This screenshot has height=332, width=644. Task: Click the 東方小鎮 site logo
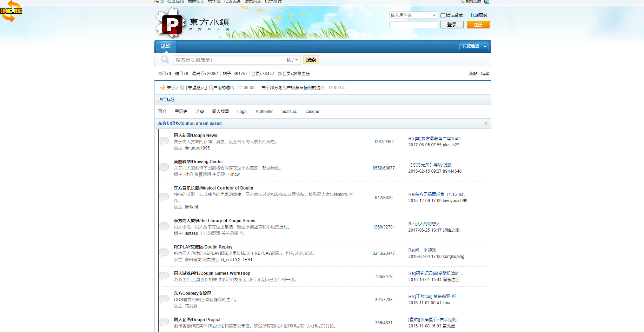[x=192, y=24]
